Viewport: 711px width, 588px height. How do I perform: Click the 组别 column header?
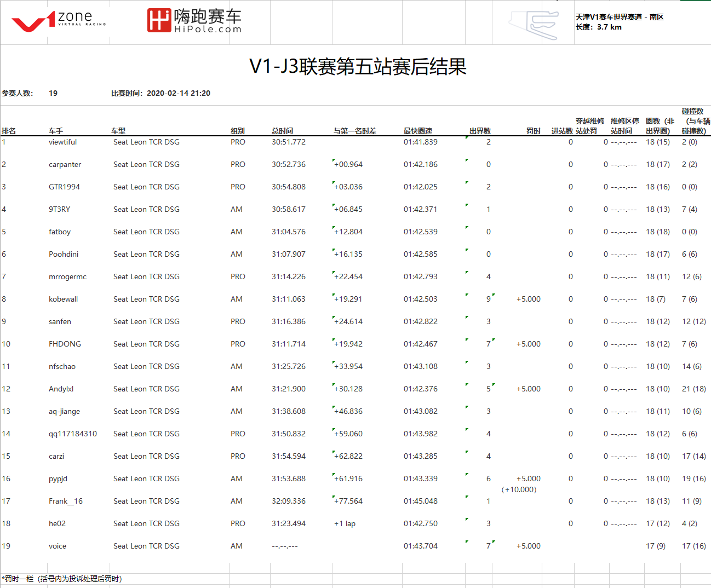click(238, 131)
